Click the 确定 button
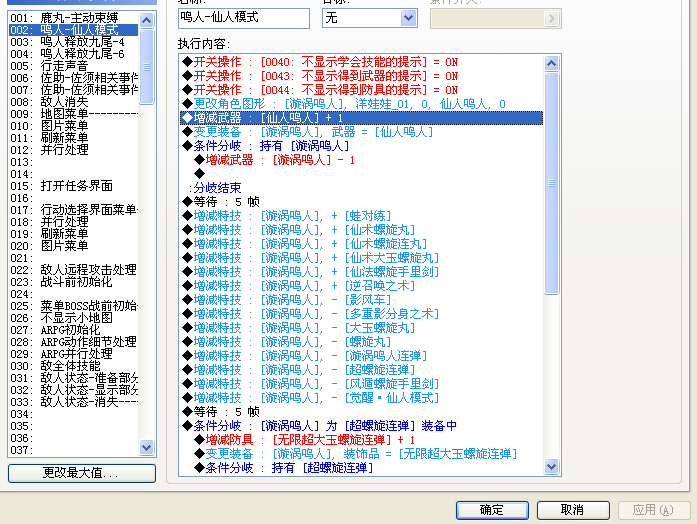Viewport: 697px width, 524px height. 492,510
